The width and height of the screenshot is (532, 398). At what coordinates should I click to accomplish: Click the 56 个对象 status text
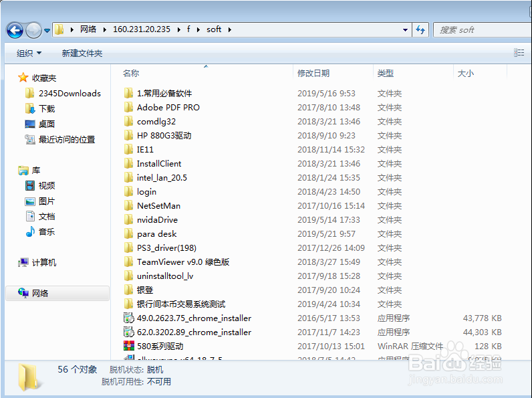coord(78,369)
